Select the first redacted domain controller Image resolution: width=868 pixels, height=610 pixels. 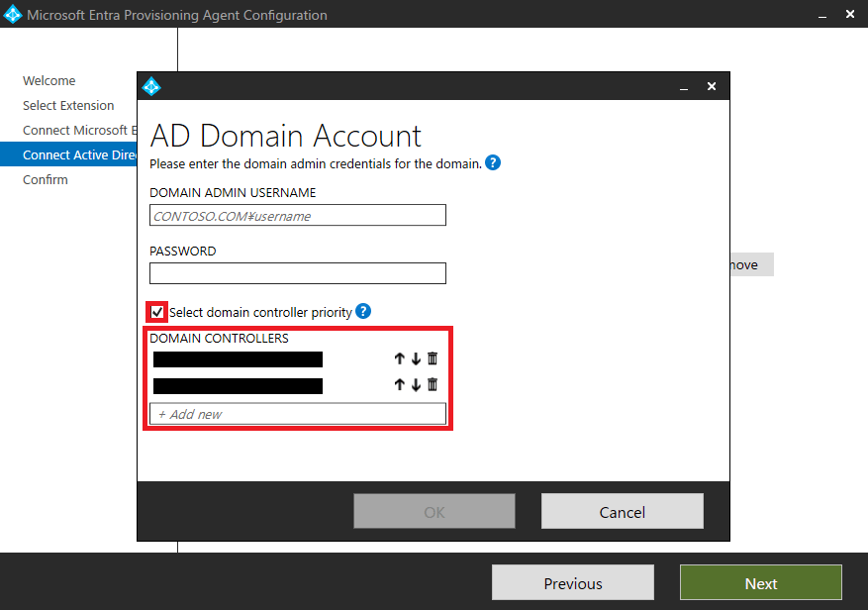tap(239, 359)
